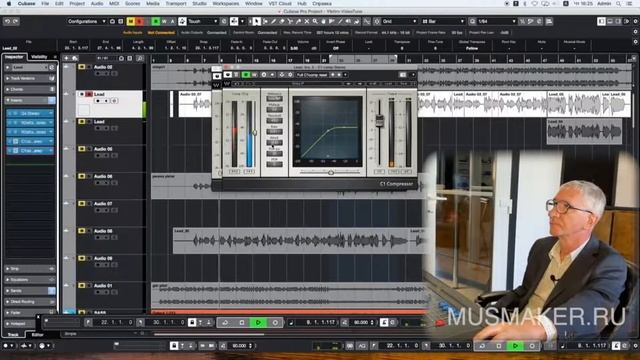
Task: Click the Apple menu icon
Action: click(x=9, y=3)
